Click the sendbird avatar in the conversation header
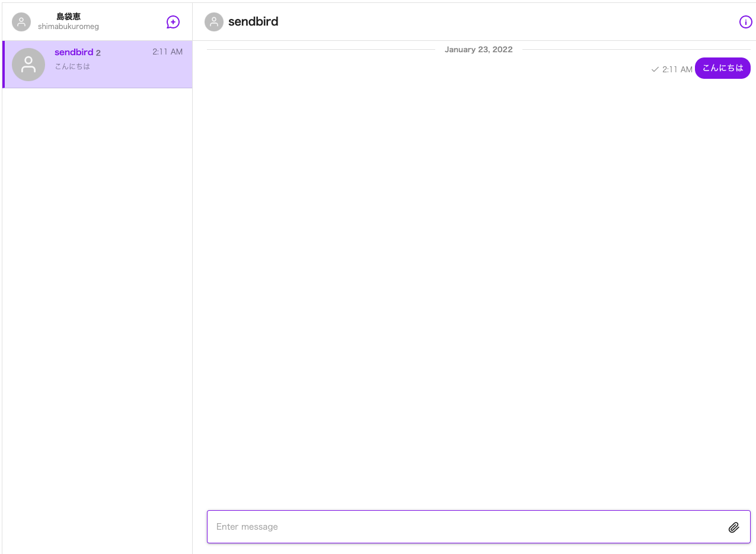This screenshot has height=554, width=756. coord(214,22)
